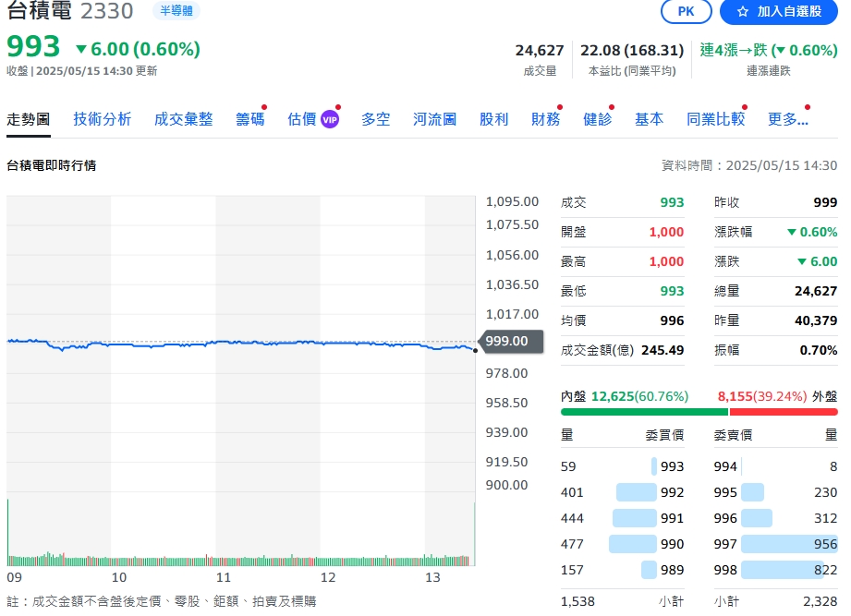The image size is (851, 616).
Task: Select the 多空 tab
Action: click(375, 119)
